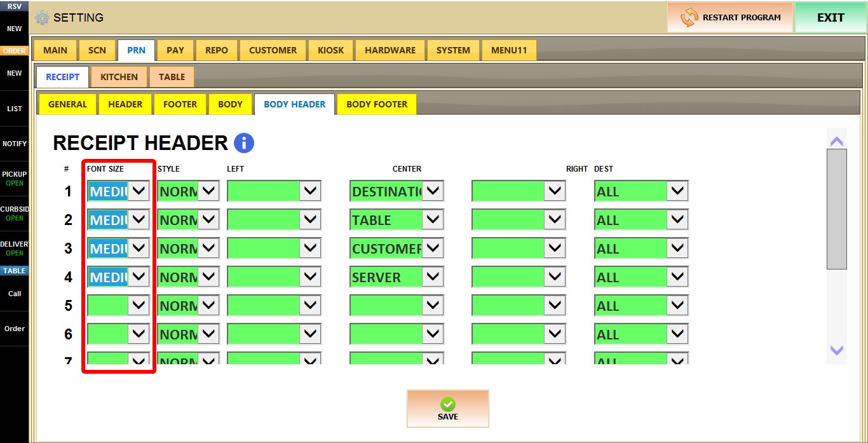Screen dimensions: 868x443
Task: Click the blue info icon beside RECEIPT HEADER
Action: (244, 143)
